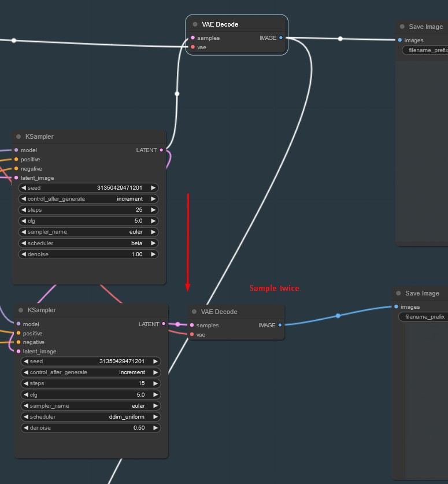This screenshot has width=448, height=484.
Task: Collapse the lower VAE Decode node via its dot
Action: [x=194, y=312]
